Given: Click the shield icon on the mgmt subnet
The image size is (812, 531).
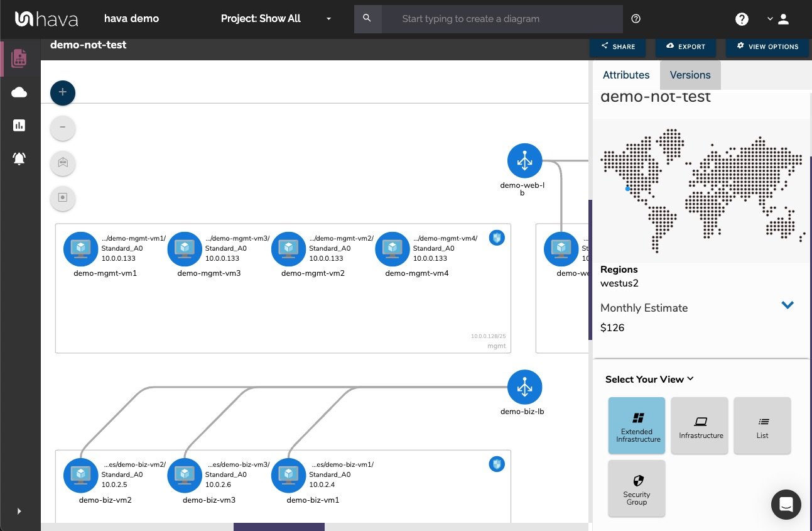Looking at the screenshot, I should pyautogui.click(x=497, y=238).
